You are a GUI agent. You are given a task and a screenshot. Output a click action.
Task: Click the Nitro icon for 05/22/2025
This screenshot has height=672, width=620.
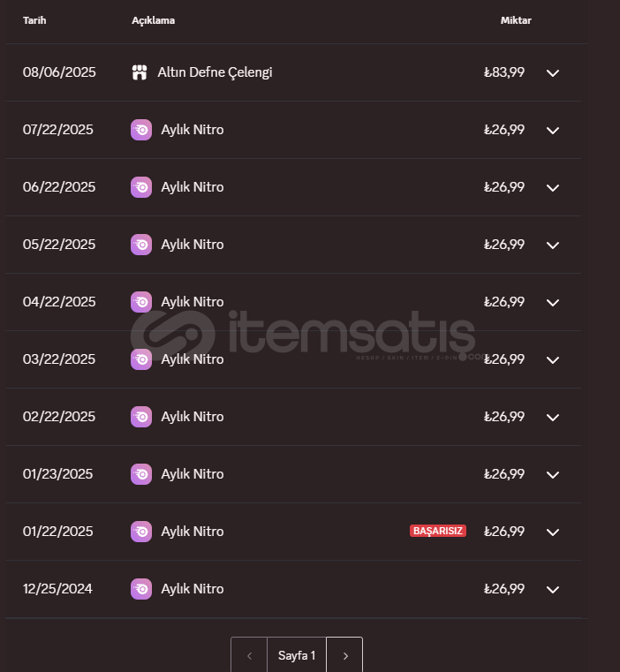coord(141,245)
